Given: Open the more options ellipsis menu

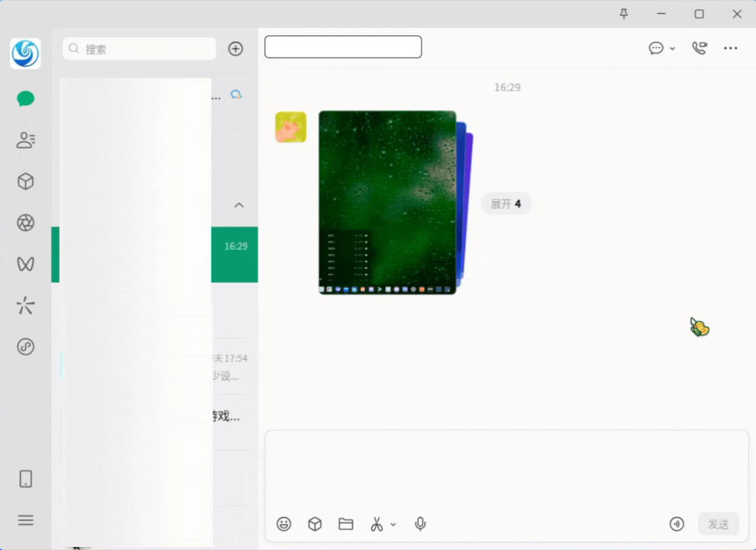Looking at the screenshot, I should click(x=731, y=48).
